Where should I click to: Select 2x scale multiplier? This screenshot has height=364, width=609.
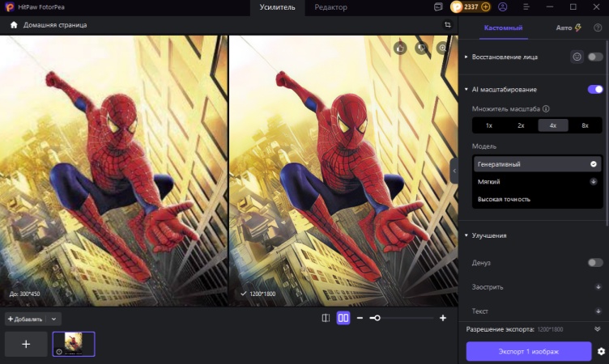click(521, 125)
